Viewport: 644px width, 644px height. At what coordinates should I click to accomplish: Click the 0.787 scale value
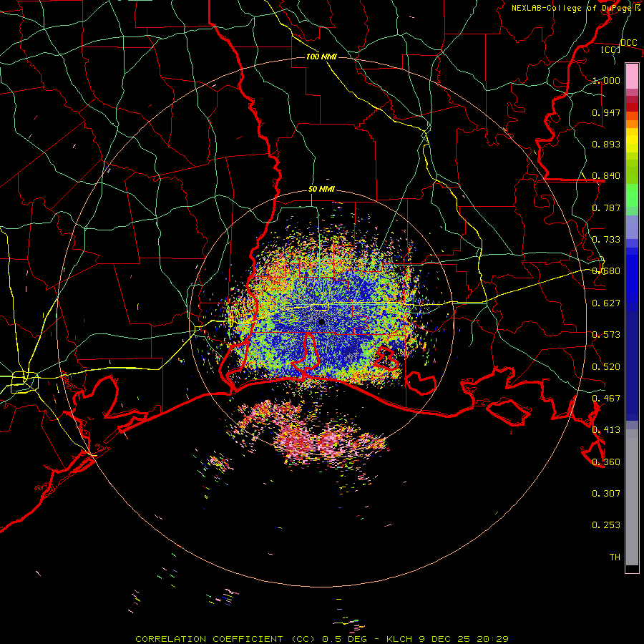(x=606, y=208)
